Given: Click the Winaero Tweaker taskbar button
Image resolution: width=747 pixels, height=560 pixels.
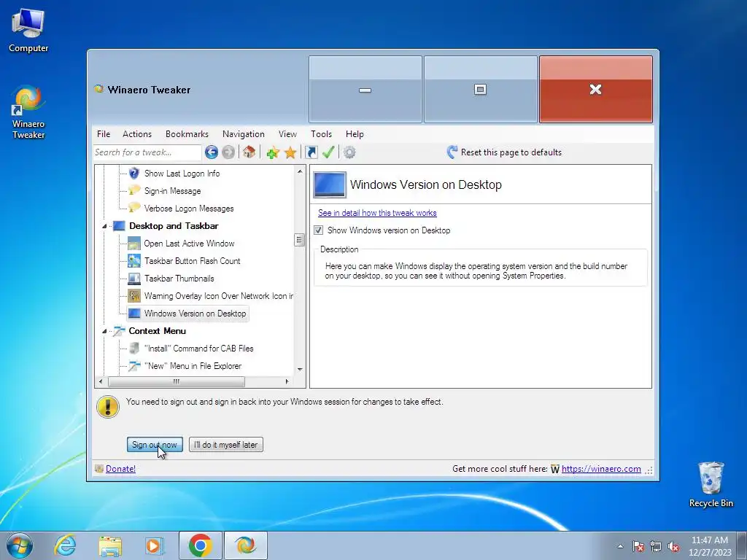Looking at the screenshot, I should pos(245,545).
